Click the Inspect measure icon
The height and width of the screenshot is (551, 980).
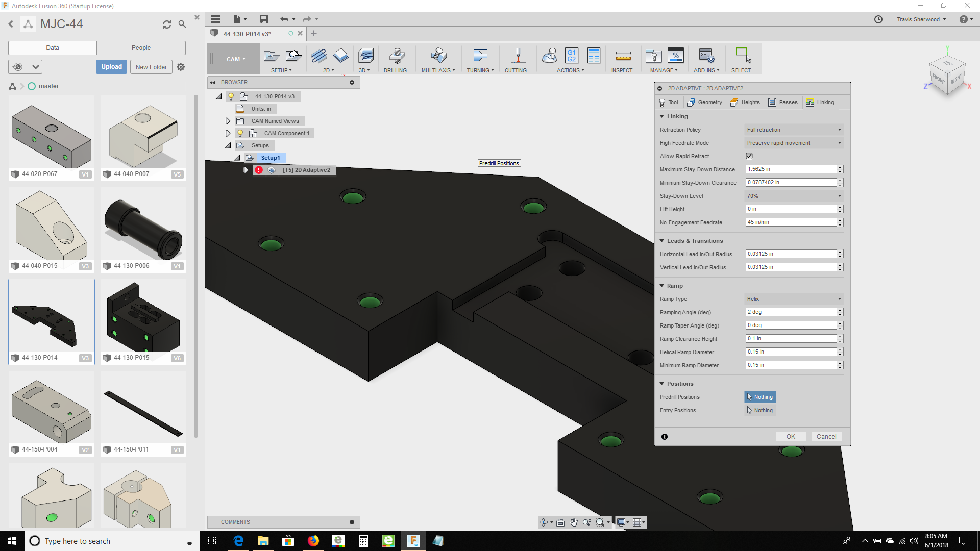623,56
